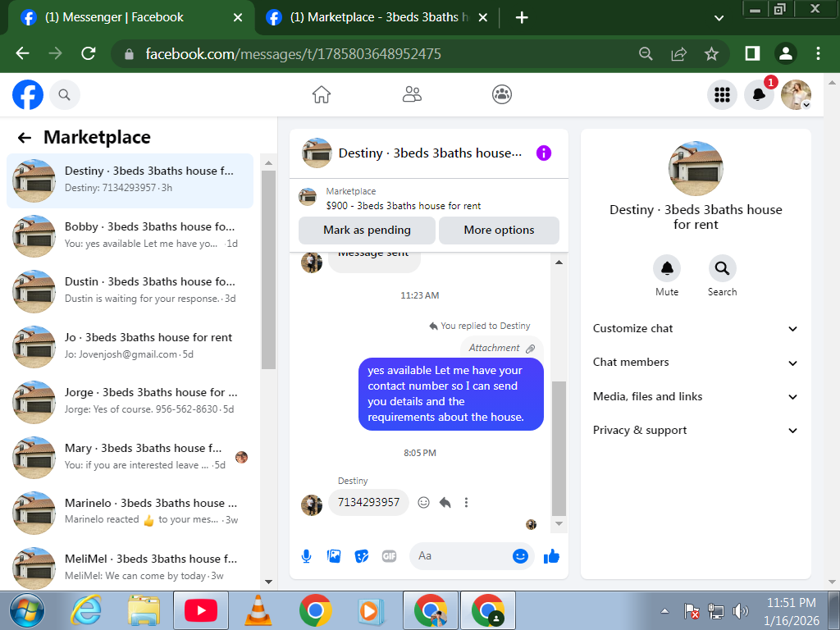
Task: Expand Media, files and links section
Action: (696, 397)
